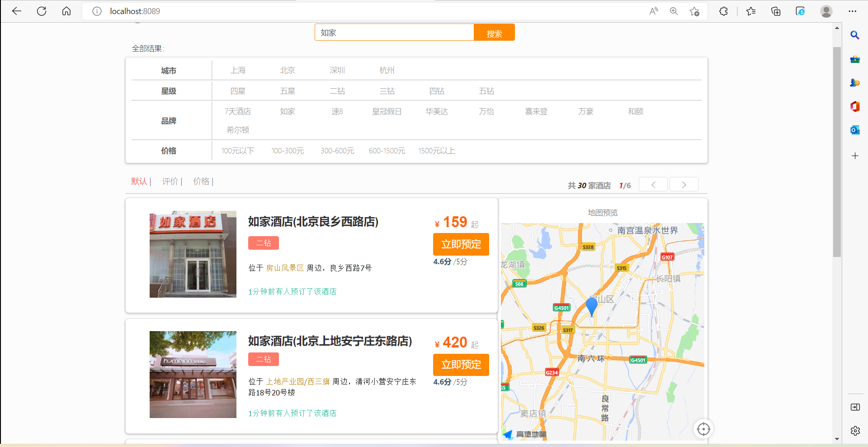Click the page vertical scrollbar thumb
The width and height of the screenshot is (868, 447).
(x=837, y=152)
